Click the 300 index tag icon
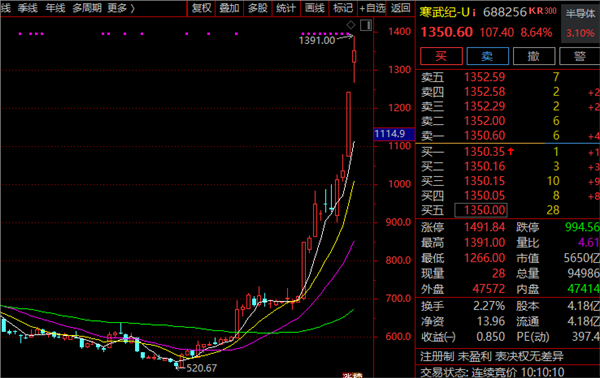Viewport: 600px width, 378px height. 550,11
